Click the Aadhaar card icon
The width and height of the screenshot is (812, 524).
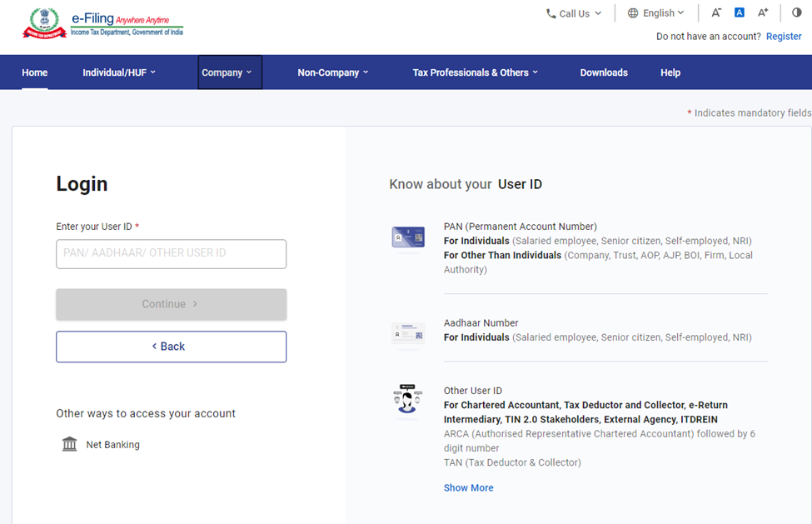408,334
